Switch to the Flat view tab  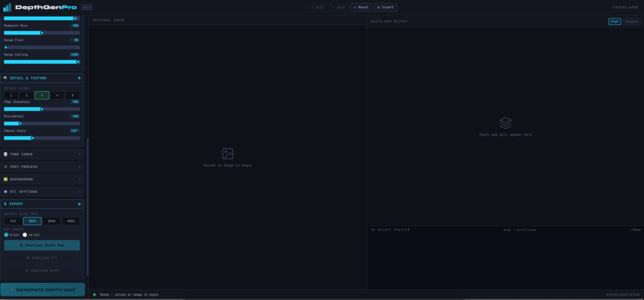[x=614, y=21]
